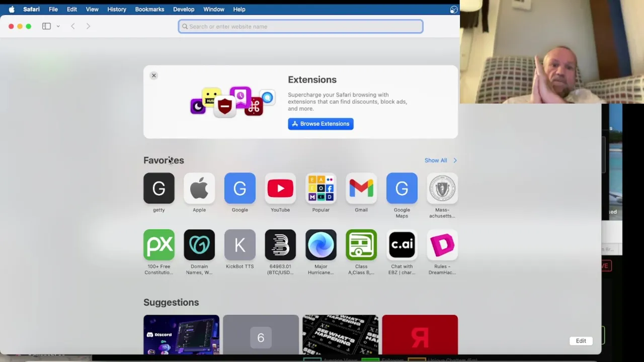Screen dimensions: 644x362
Task: Open the Bookmarks menu
Action: point(149,9)
